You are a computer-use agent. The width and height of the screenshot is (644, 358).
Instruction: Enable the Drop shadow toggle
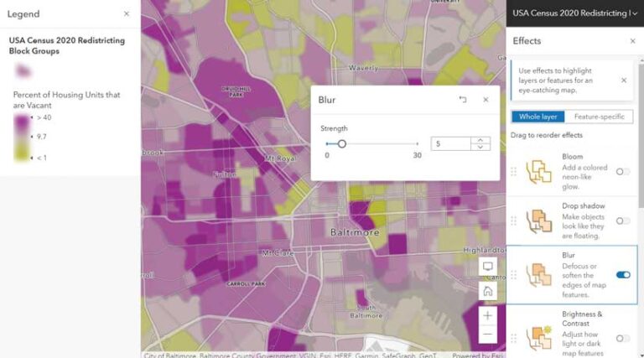click(x=623, y=221)
